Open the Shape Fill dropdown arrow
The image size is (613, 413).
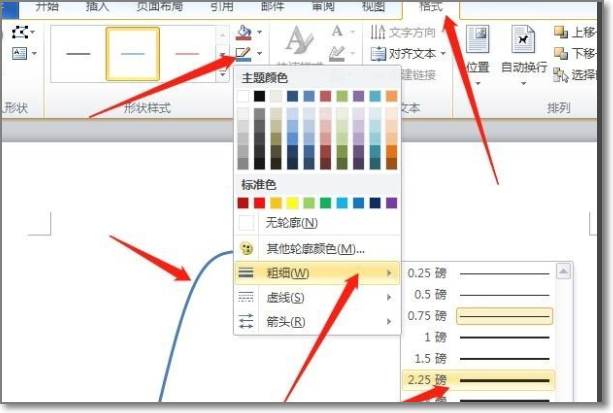(x=260, y=32)
